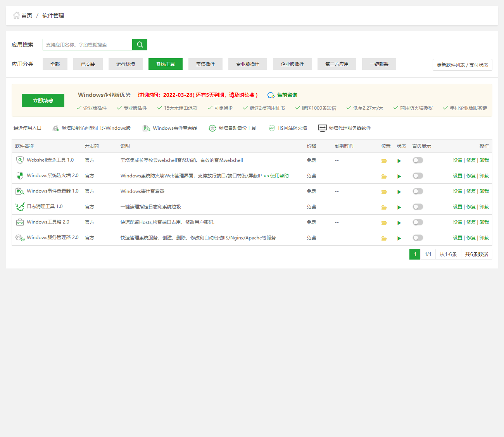Select the 系统工具 category tab
504x437 pixels.
166,64
